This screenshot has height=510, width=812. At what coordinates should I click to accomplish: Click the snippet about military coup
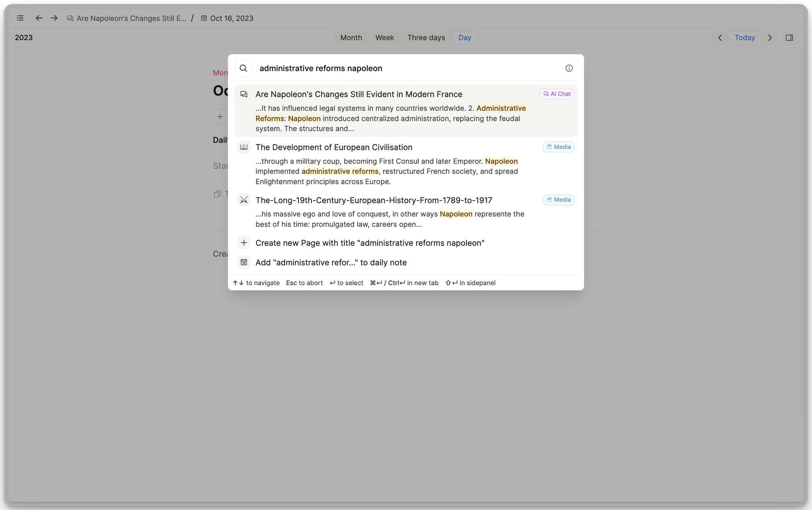(x=387, y=171)
